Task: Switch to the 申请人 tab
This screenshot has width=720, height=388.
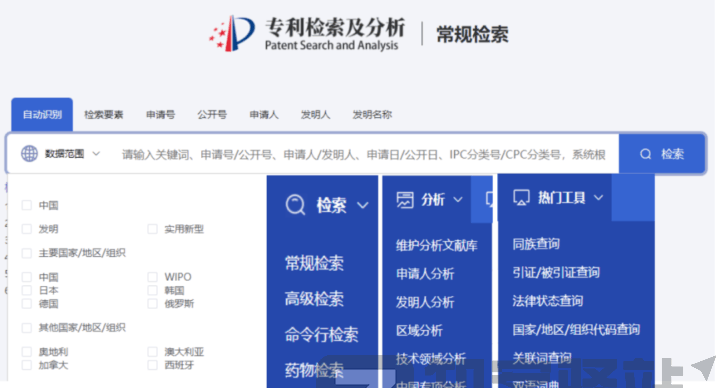Action: tap(264, 114)
